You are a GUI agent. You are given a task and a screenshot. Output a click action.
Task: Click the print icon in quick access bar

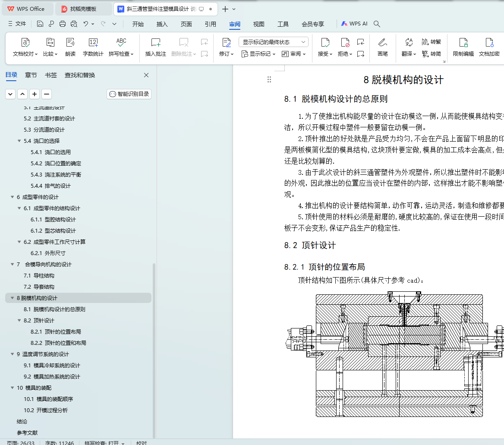tap(63, 24)
